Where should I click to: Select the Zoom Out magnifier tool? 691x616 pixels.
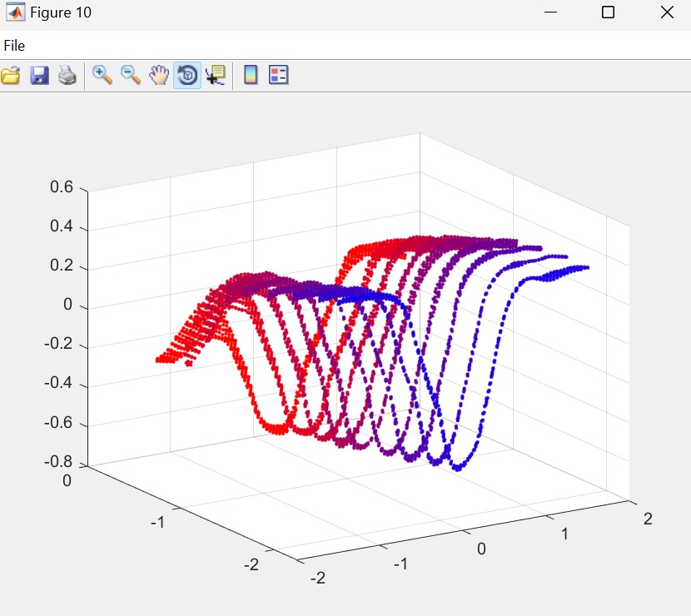coord(131,76)
